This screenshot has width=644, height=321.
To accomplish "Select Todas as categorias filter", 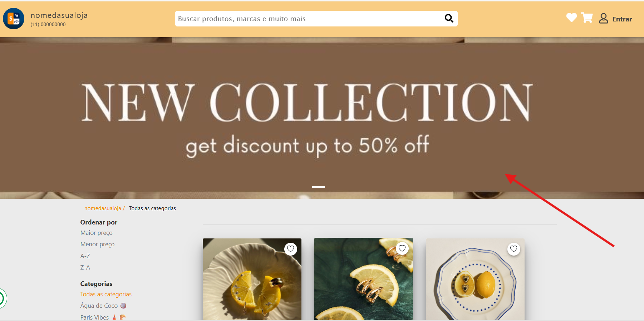I will pyautogui.click(x=106, y=294).
